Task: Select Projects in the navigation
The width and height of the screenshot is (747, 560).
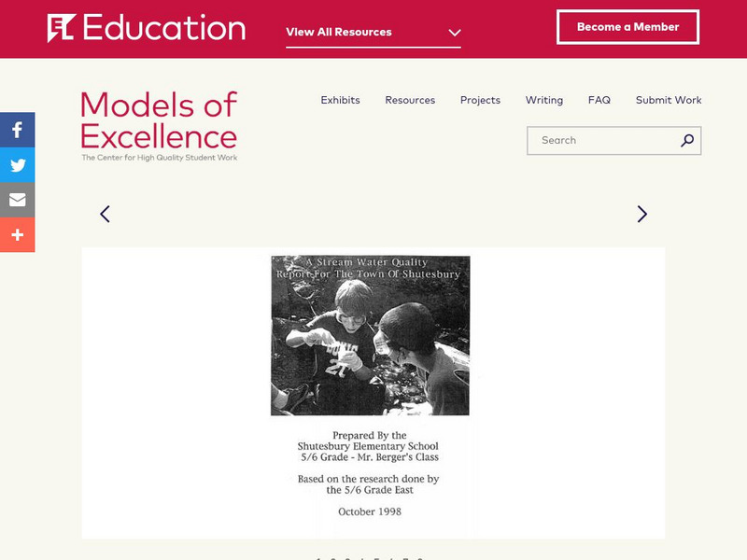Action: click(480, 100)
